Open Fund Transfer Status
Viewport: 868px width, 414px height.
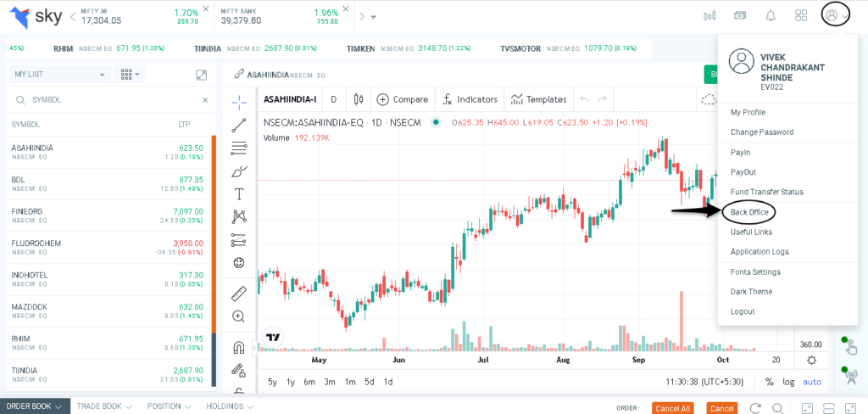click(766, 192)
